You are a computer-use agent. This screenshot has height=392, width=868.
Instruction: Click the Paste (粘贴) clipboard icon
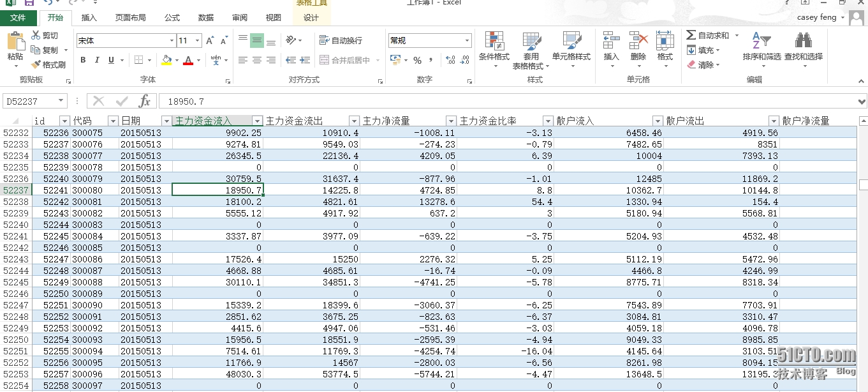tap(15, 42)
